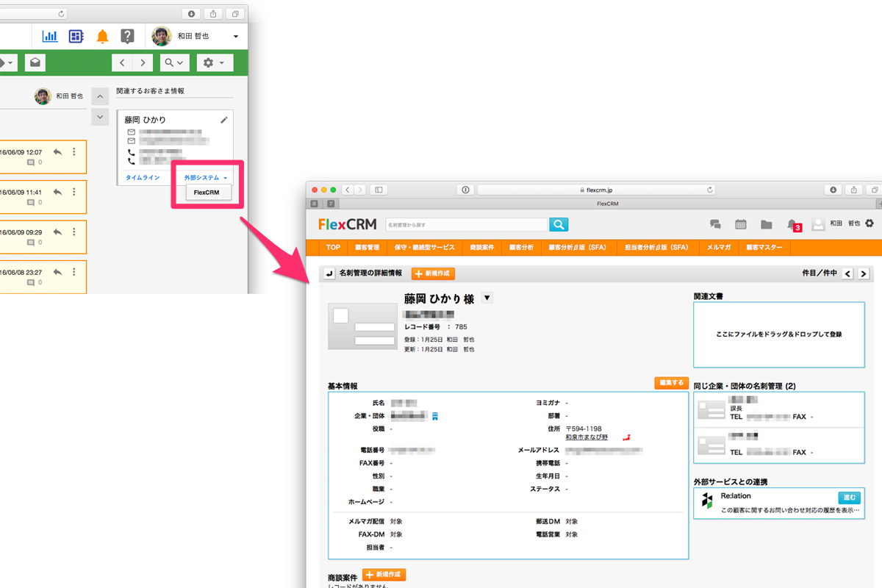Click the flexcrm.jp address bar
882x588 pixels.
coord(598,190)
